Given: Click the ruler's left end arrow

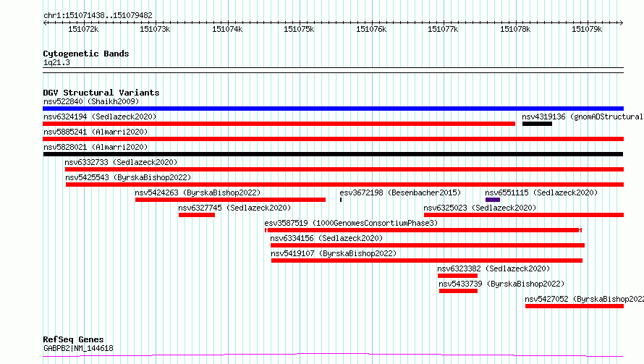Looking at the screenshot, I should 45,23.
